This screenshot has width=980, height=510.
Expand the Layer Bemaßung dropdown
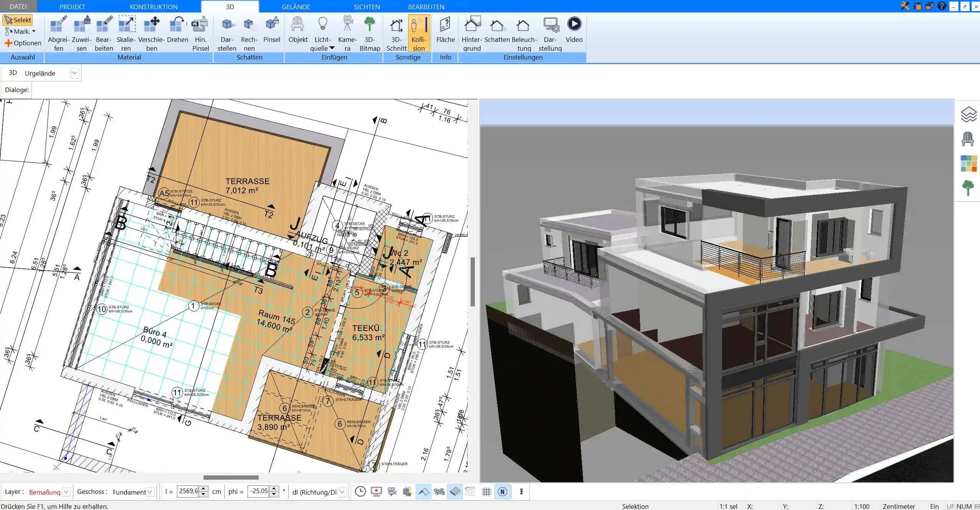(66, 492)
